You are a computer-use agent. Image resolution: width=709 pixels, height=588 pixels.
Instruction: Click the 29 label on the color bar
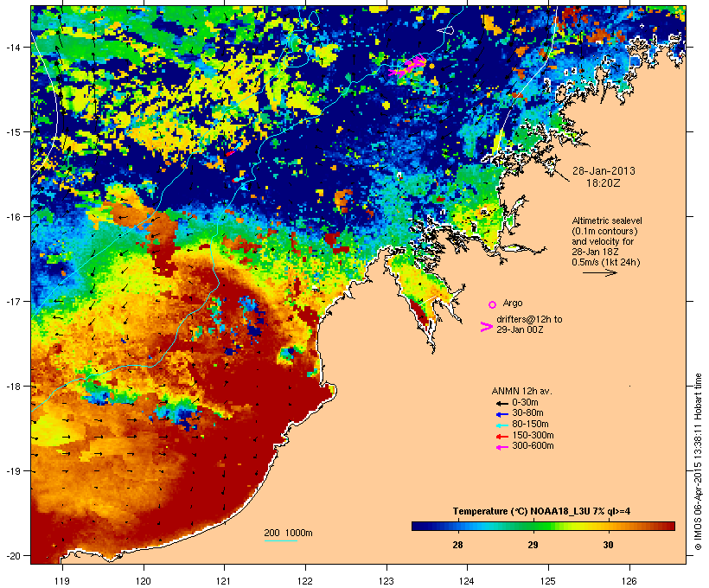tap(533, 545)
